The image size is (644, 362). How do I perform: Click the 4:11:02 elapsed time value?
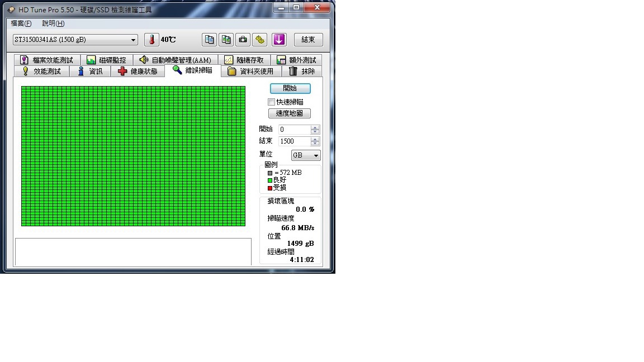[x=302, y=260]
